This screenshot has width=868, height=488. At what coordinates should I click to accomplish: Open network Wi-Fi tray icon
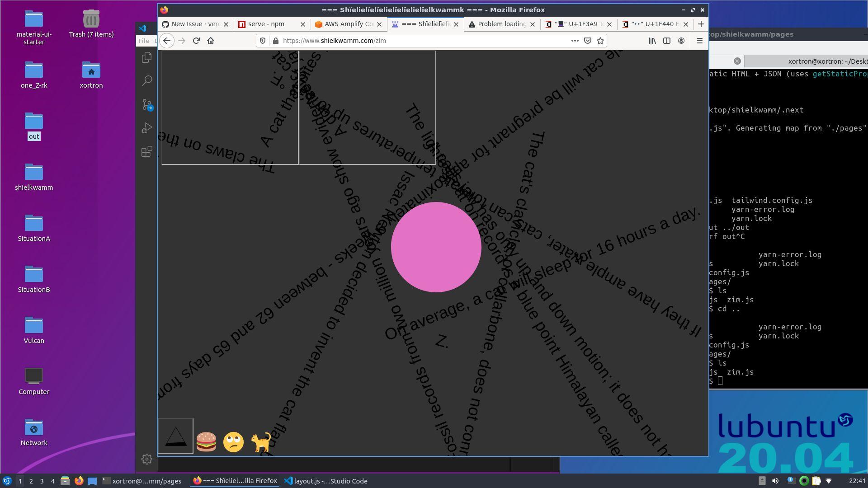(829, 481)
